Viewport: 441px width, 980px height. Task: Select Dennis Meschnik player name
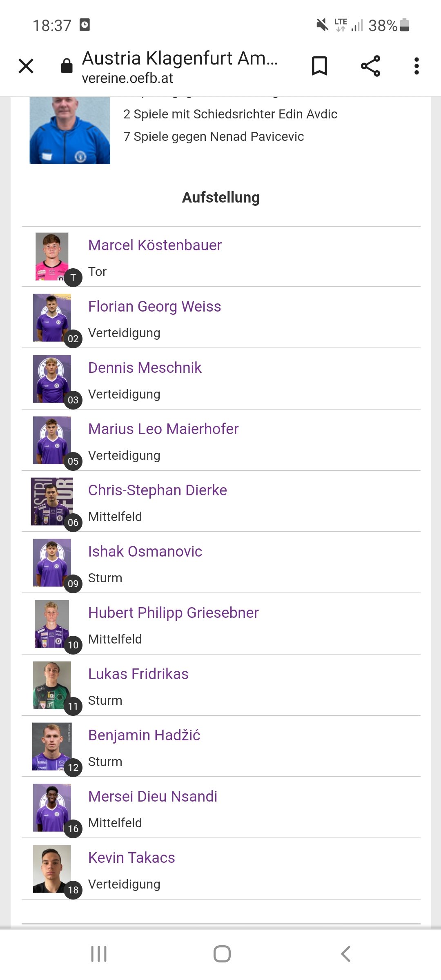[145, 367]
